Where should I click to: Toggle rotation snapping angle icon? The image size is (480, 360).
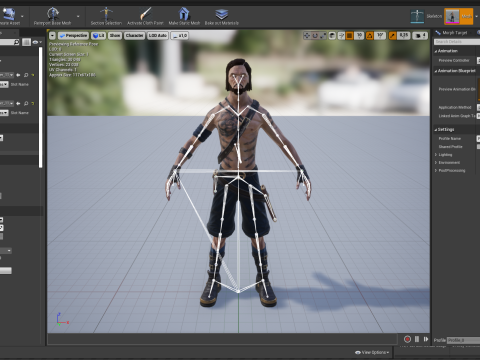pos(370,35)
